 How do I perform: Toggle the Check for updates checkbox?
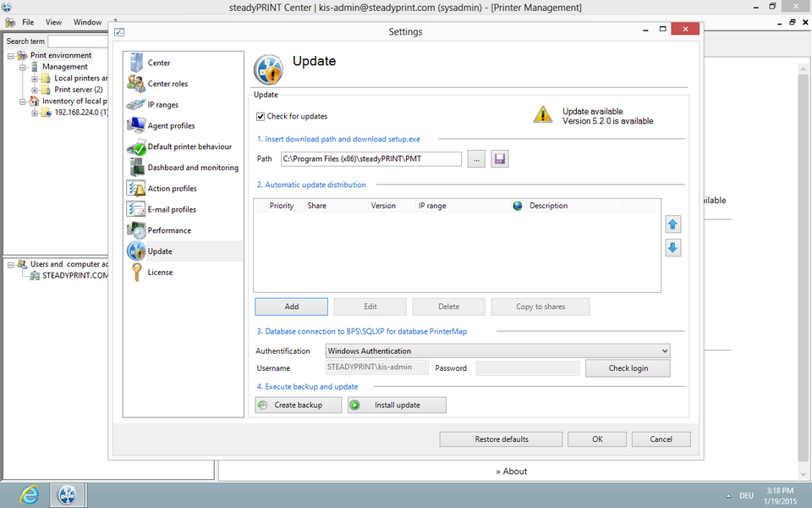(261, 116)
